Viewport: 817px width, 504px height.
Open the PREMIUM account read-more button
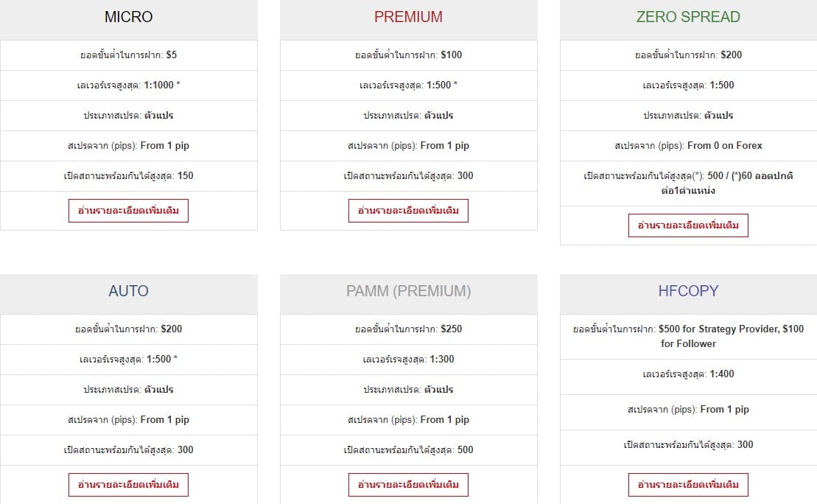click(408, 211)
